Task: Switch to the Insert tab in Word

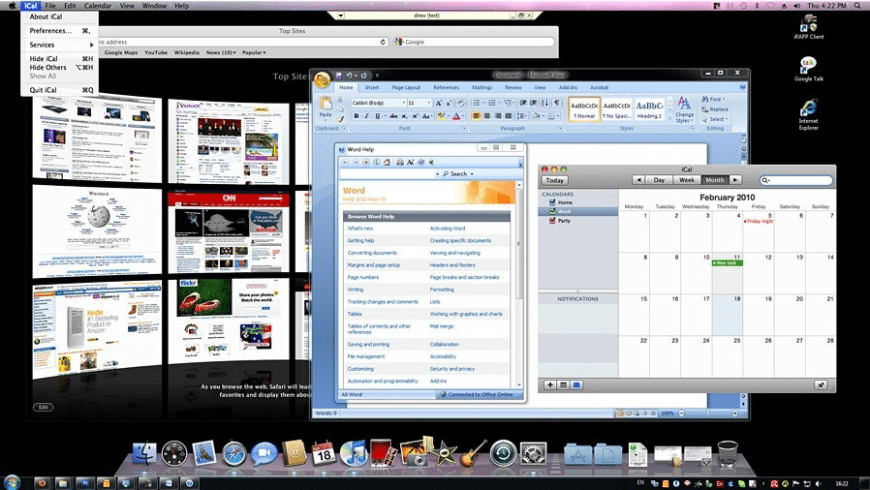Action: click(x=372, y=88)
